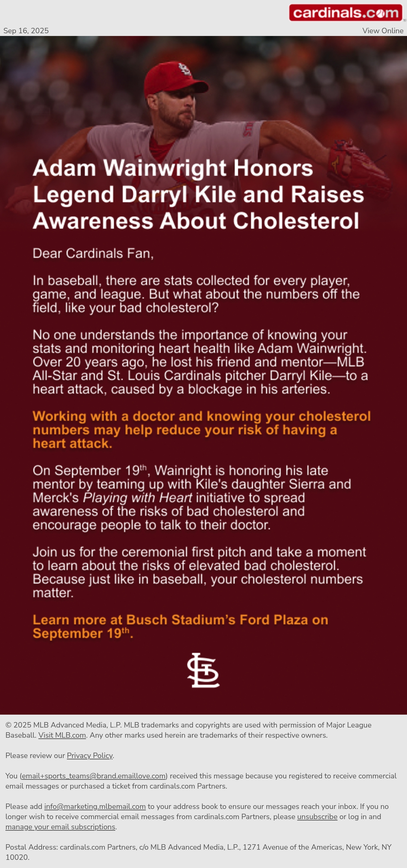Click the Postal Address footer line

198,852
